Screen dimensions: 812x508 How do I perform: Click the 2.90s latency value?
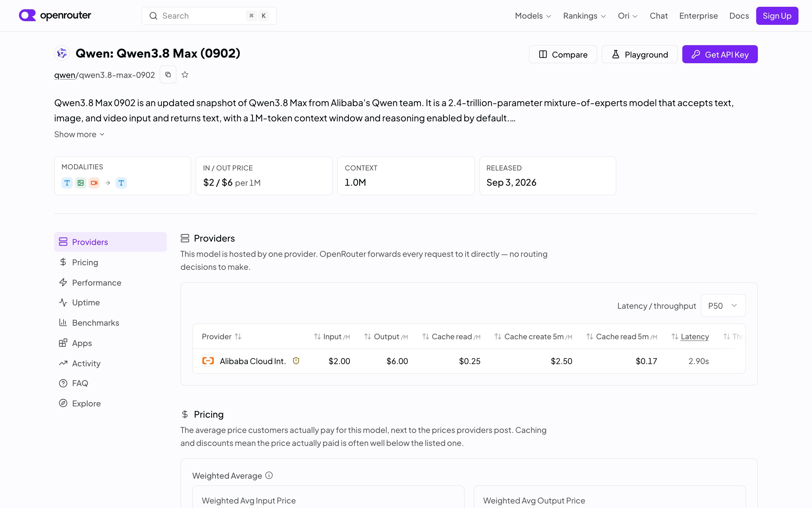699,361
